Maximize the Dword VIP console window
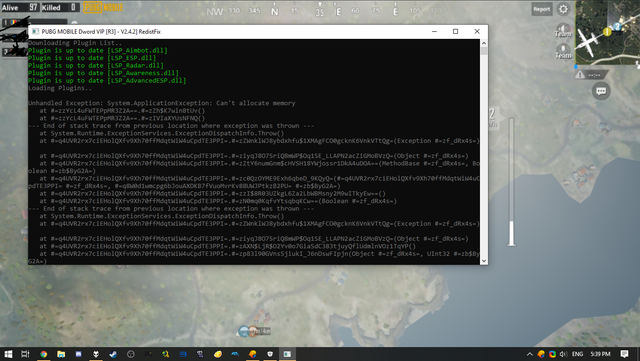Screen dimensions: 640x361 coord(456,31)
